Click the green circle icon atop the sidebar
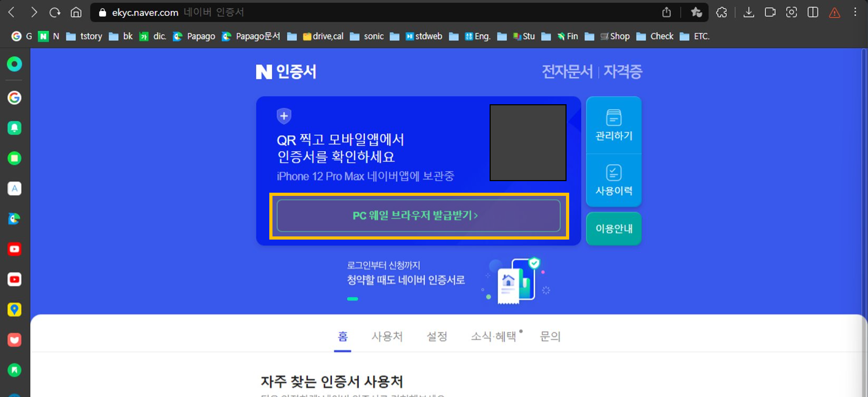The height and width of the screenshot is (397, 868). click(14, 64)
